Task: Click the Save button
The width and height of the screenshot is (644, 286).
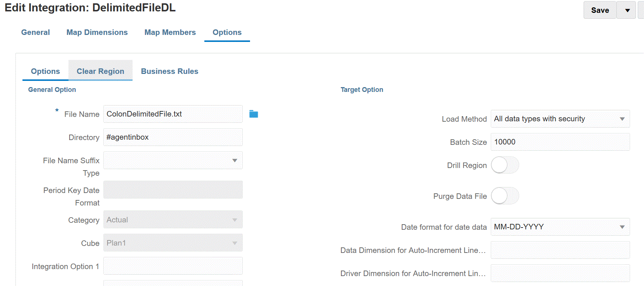Action: tap(600, 10)
